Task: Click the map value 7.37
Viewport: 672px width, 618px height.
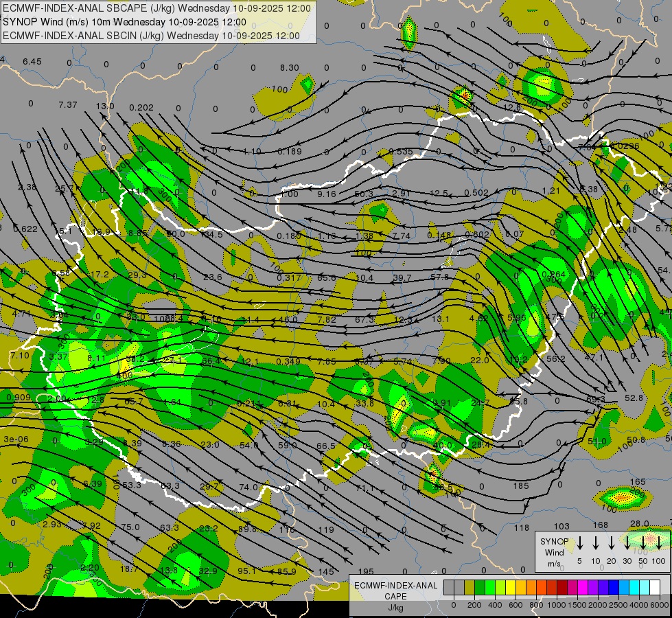Action: coord(68,104)
